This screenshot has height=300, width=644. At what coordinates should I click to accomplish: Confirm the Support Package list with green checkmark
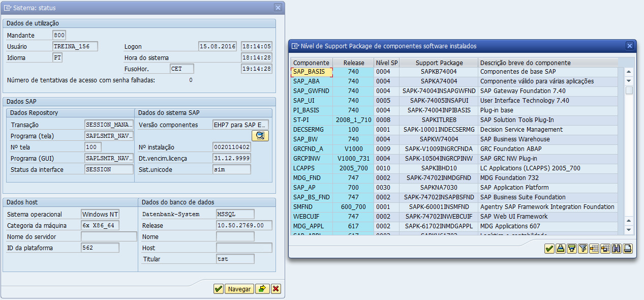tap(549, 249)
